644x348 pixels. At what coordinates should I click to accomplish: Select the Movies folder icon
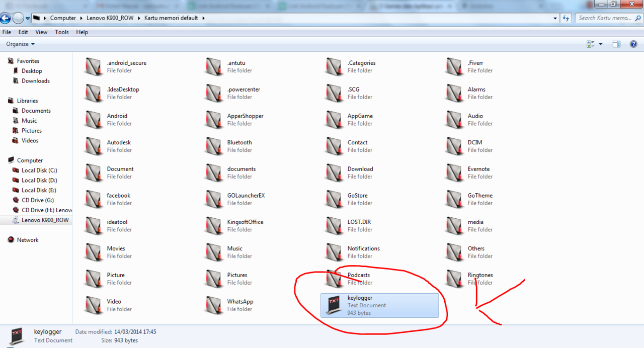point(94,252)
